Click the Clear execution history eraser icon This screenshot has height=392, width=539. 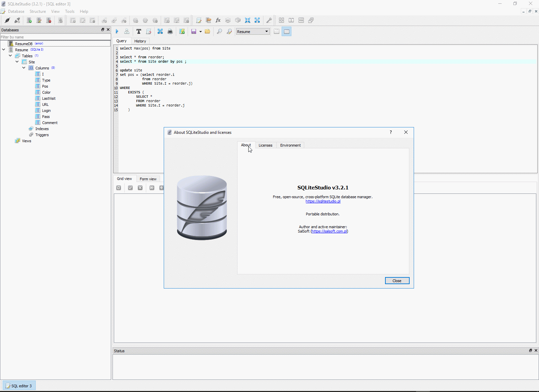[149, 31]
